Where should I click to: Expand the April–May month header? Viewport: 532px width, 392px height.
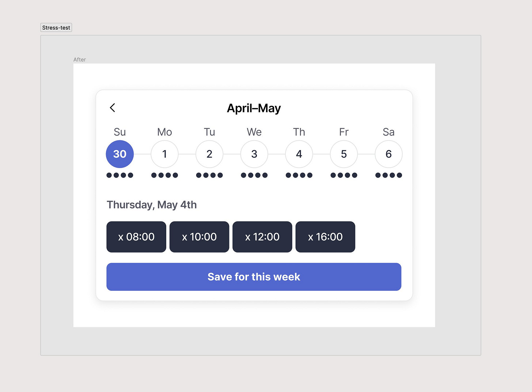254,108
